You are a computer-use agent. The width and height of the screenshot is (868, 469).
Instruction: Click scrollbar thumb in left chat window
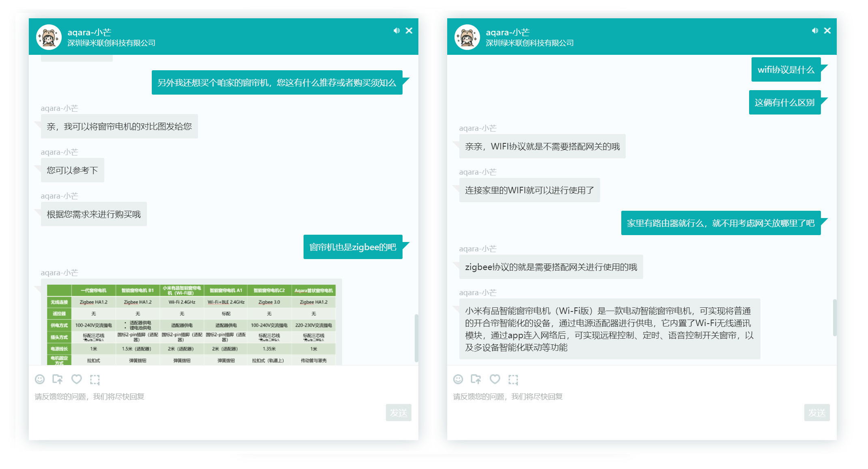pyautogui.click(x=416, y=338)
